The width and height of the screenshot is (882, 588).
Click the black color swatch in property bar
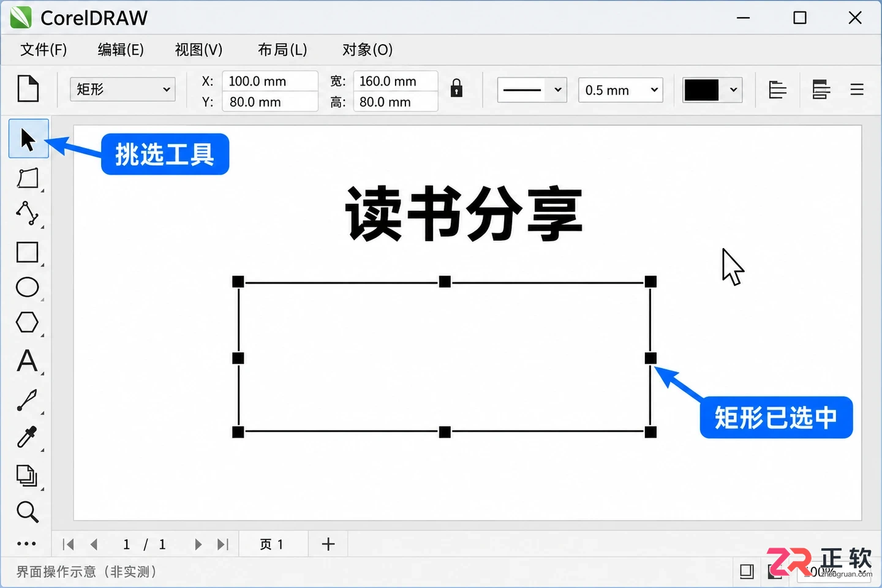(x=701, y=90)
